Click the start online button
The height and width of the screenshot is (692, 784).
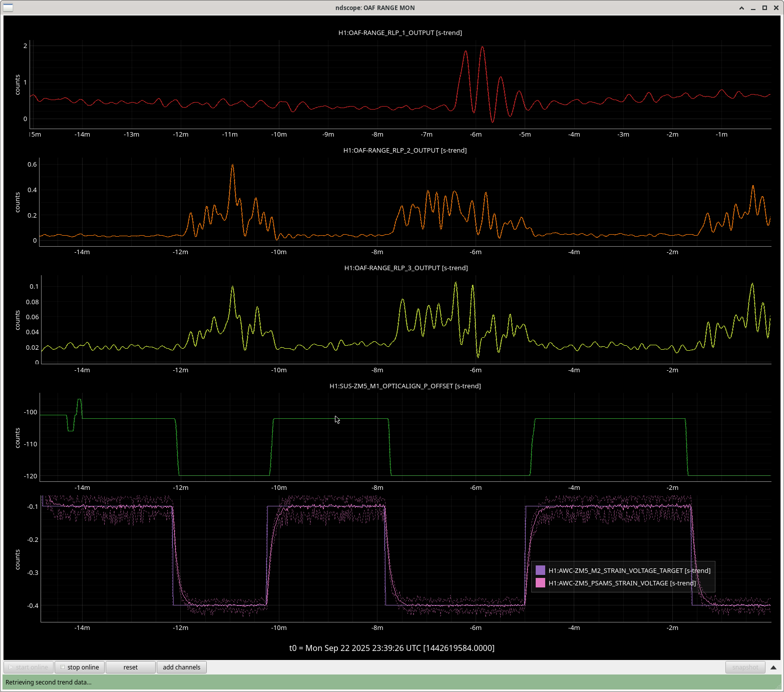[x=29, y=667]
